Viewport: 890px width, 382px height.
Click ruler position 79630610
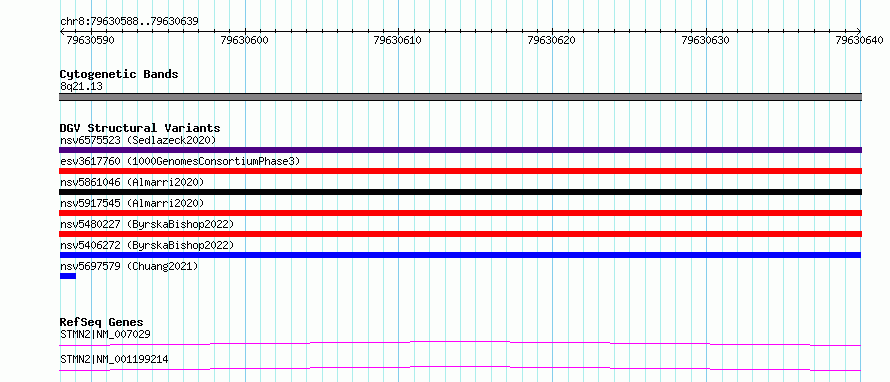398,40
